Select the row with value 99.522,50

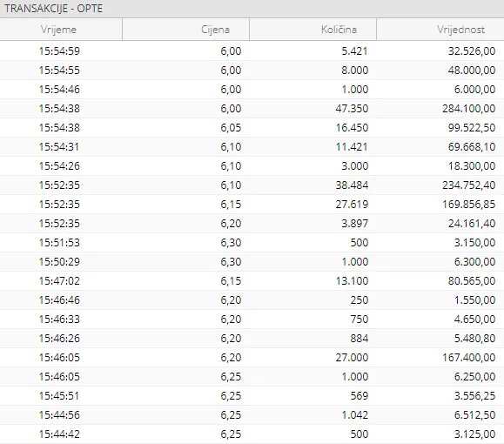click(x=252, y=128)
